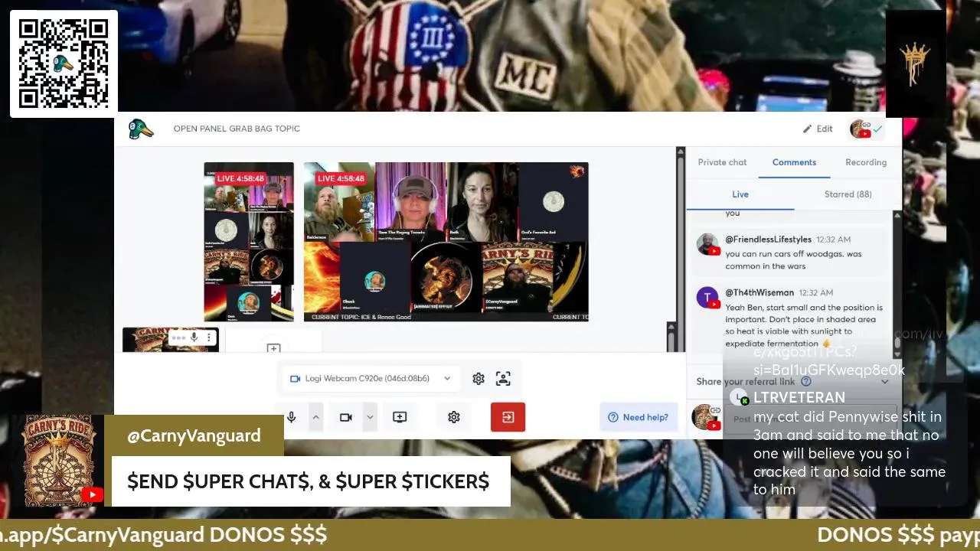The width and height of the screenshot is (980, 551).
Task: Select the @Th4thWiseman username text
Action: [759, 292]
